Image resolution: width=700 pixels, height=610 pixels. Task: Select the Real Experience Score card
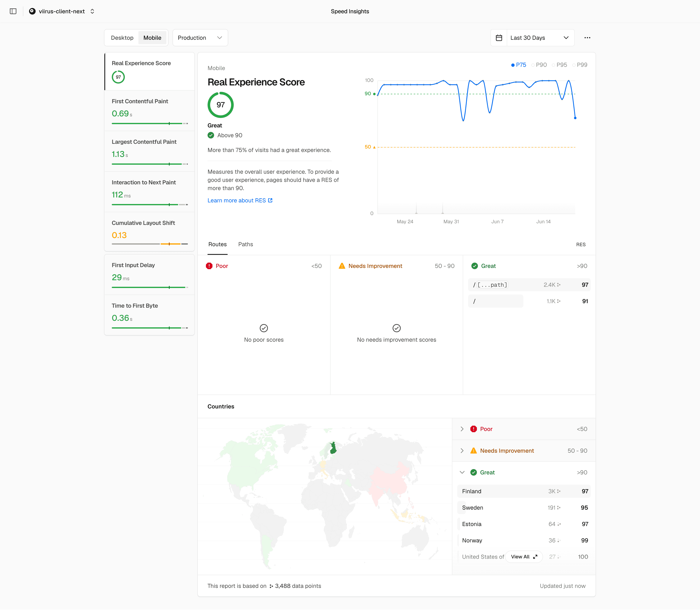pos(150,71)
